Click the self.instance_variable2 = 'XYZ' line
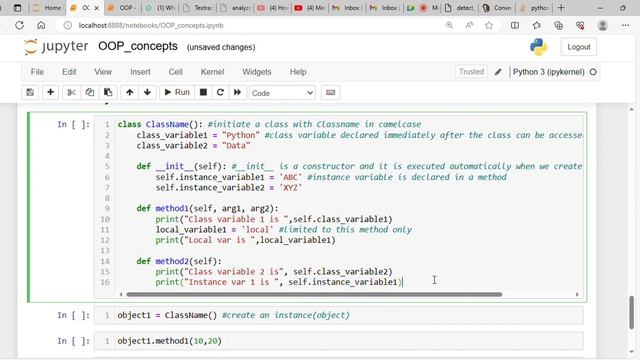 pos(228,188)
